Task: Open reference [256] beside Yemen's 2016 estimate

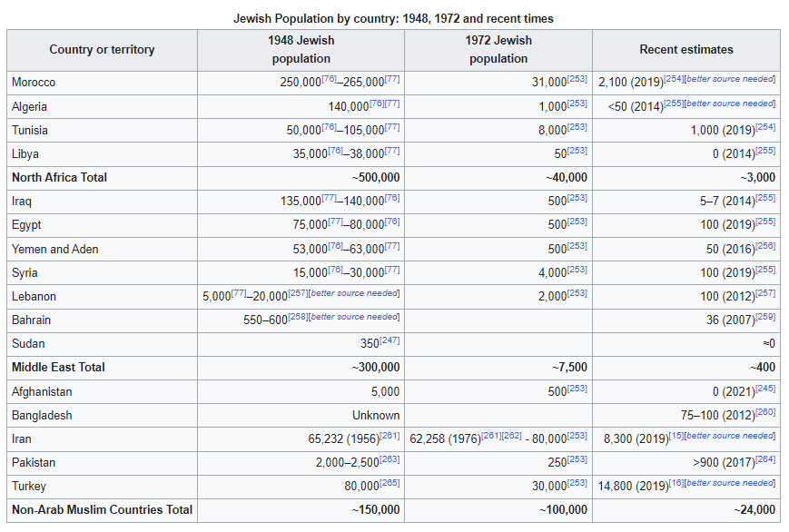Action: point(766,246)
